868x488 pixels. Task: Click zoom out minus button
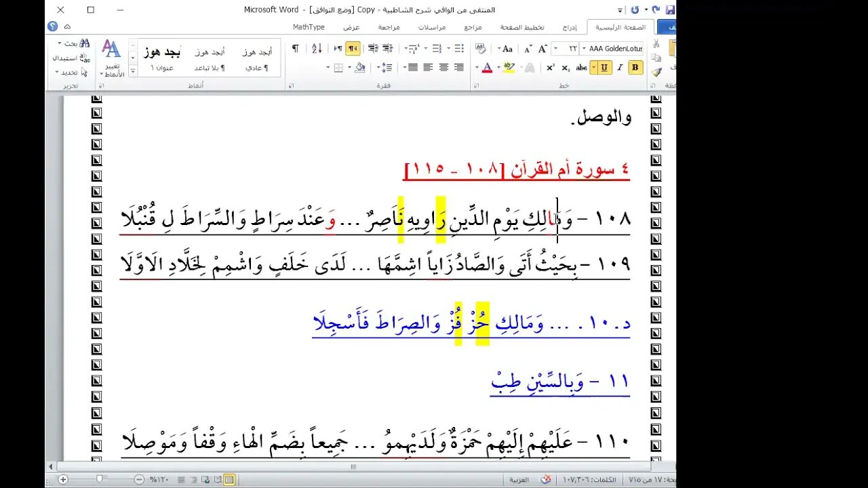(x=138, y=479)
